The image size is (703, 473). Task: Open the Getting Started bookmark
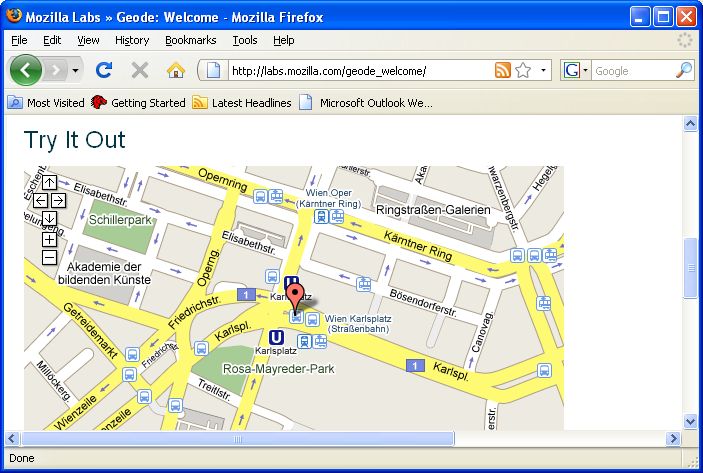pos(138,103)
